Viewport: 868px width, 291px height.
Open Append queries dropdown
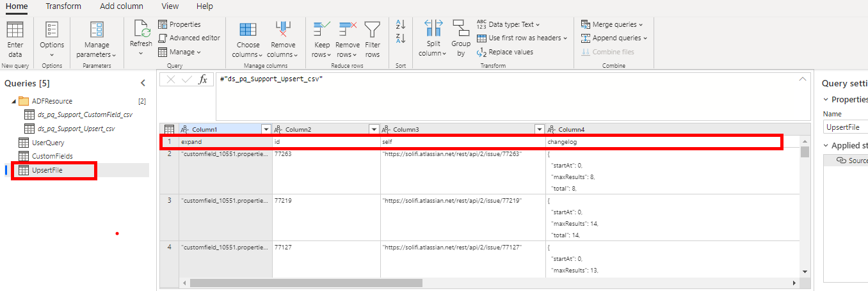[614, 38]
